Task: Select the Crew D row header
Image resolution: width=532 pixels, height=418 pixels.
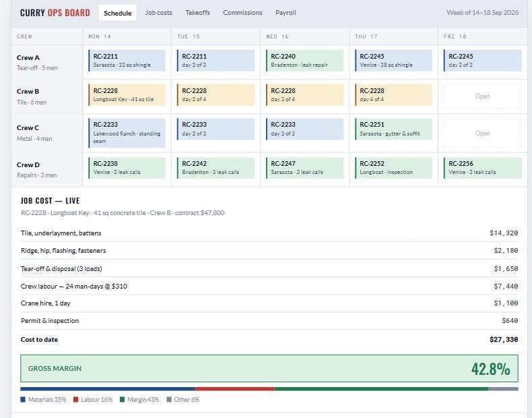Action: (47, 169)
